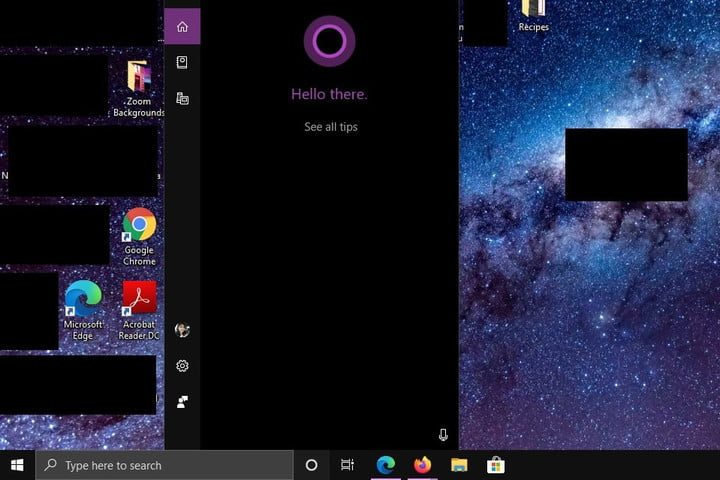Image resolution: width=720 pixels, height=480 pixels.
Task: Click the See all tips link
Action: click(330, 127)
